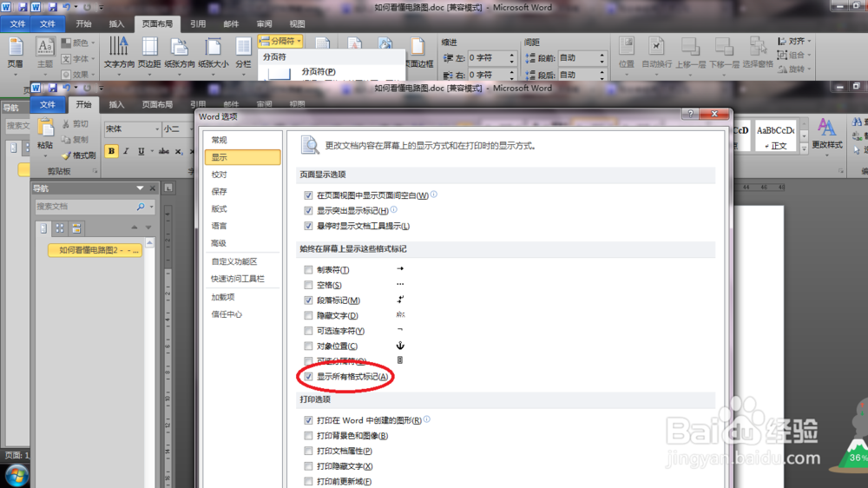Toggle Italic formatting button
868x488 pixels.
coord(126,151)
